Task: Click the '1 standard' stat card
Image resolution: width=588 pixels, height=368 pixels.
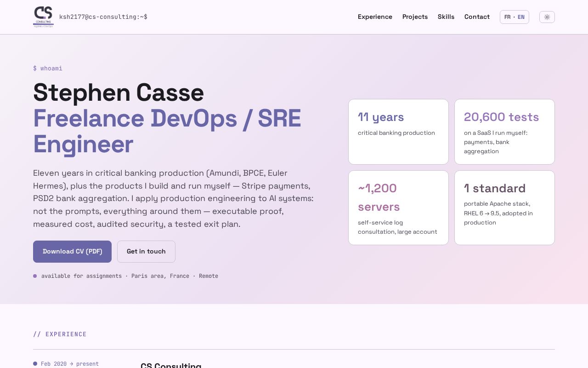Action: pyautogui.click(x=504, y=208)
